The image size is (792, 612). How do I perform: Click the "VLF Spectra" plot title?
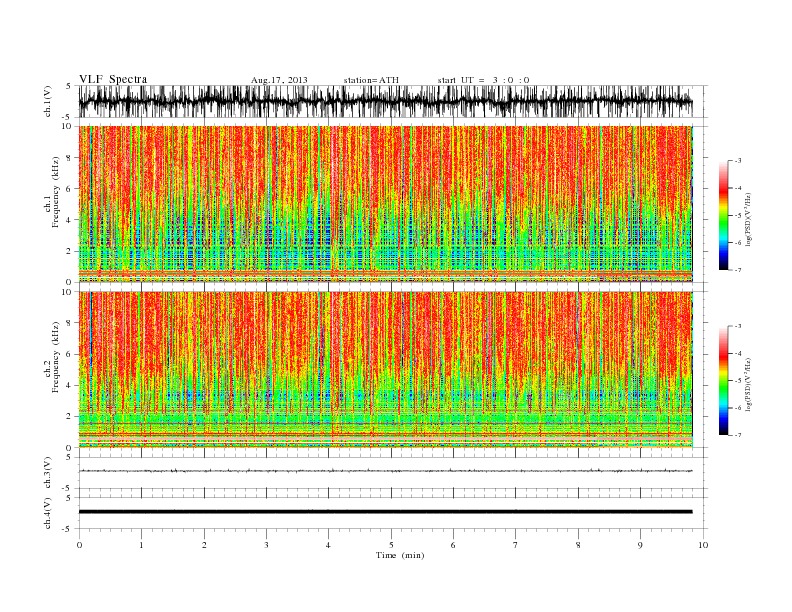coord(113,79)
